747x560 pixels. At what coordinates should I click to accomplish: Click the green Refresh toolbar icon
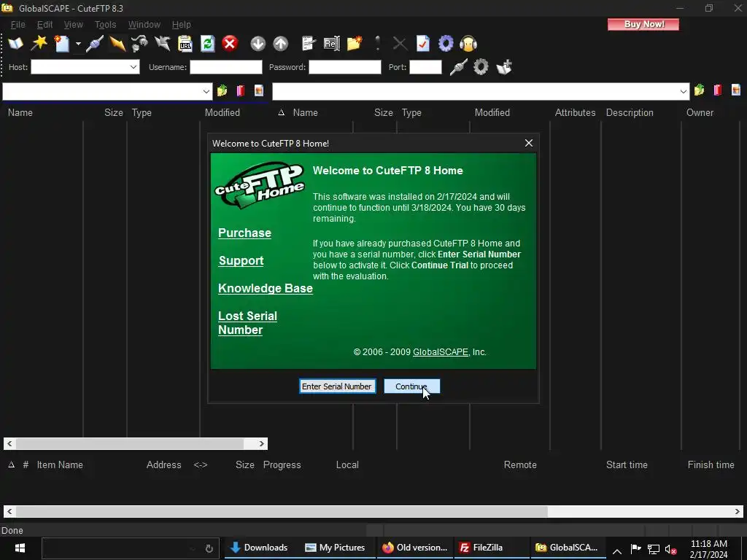pyautogui.click(x=207, y=44)
